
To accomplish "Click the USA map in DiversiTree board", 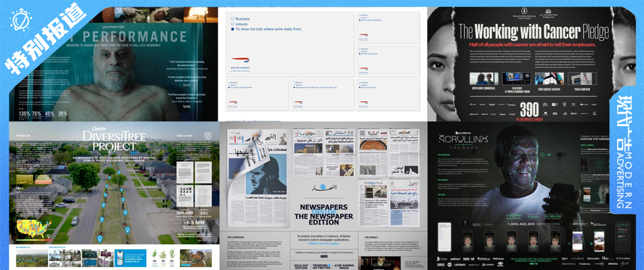I will [33, 229].
